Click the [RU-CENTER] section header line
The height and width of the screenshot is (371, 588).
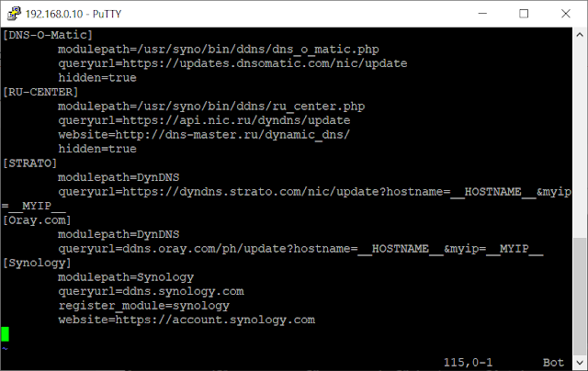click(40, 92)
